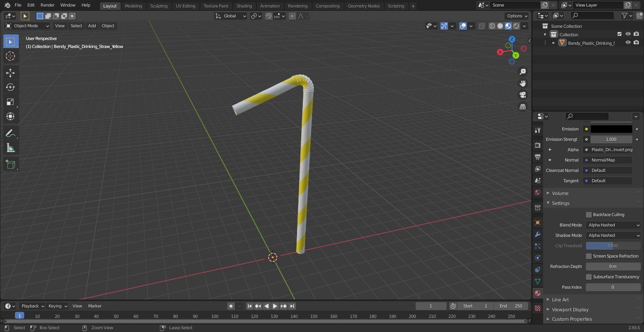Expand the Line Art panel

point(560,300)
